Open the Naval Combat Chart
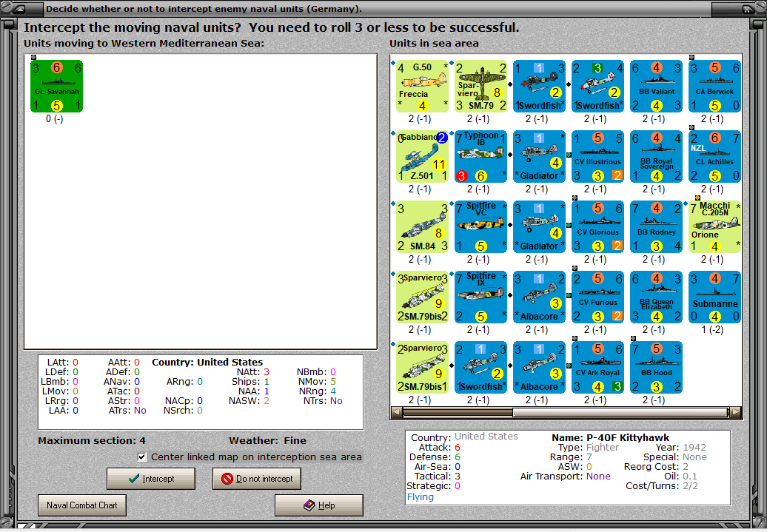The width and height of the screenshot is (767, 532). 81,505
